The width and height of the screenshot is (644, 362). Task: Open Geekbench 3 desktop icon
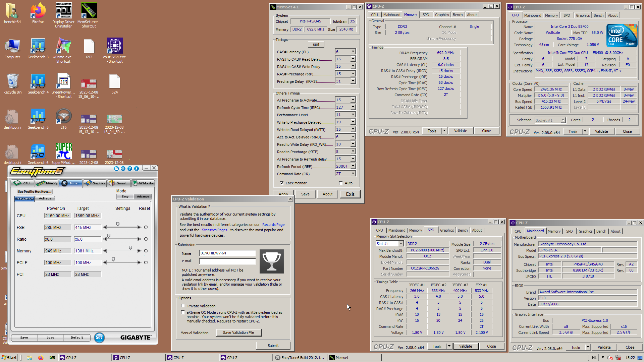click(38, 49)
